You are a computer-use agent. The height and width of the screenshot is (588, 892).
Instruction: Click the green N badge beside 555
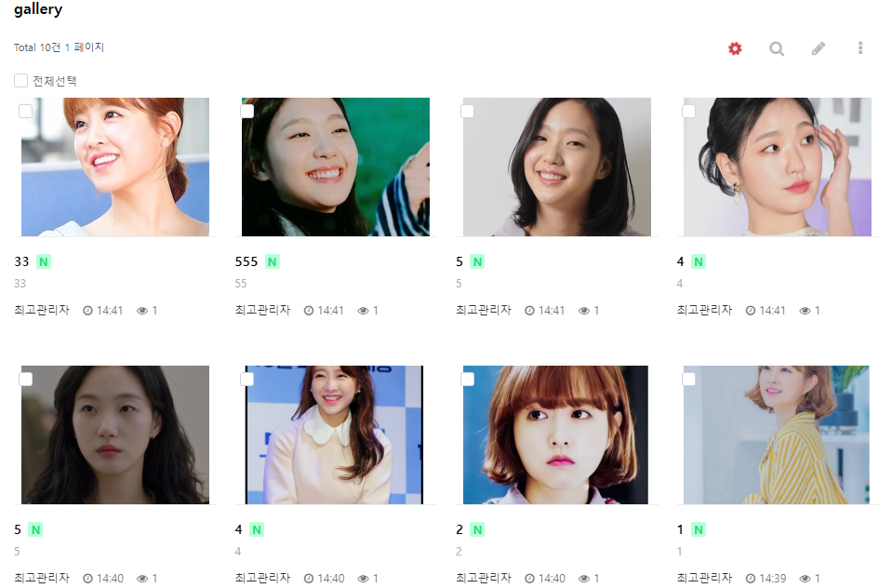coord(273,261)
